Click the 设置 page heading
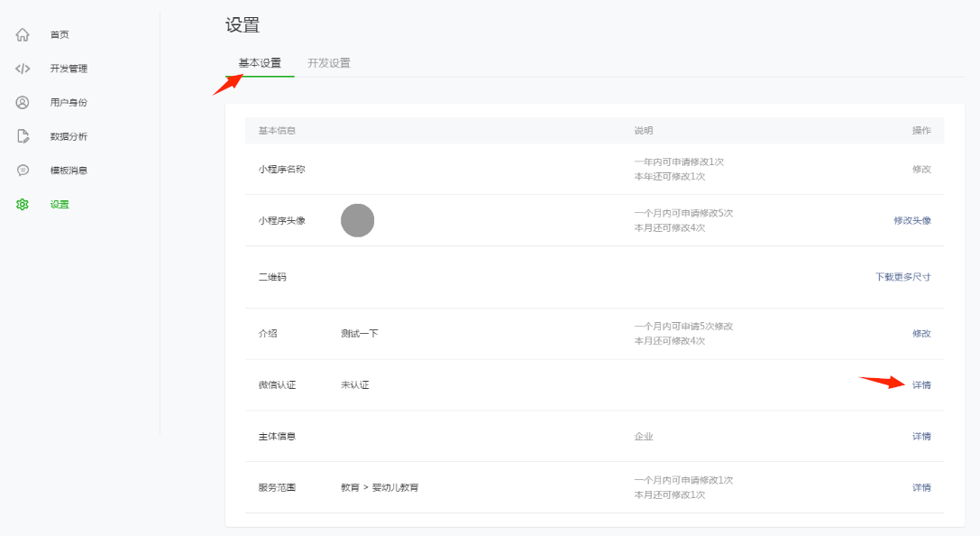 (x=243, y=25)
